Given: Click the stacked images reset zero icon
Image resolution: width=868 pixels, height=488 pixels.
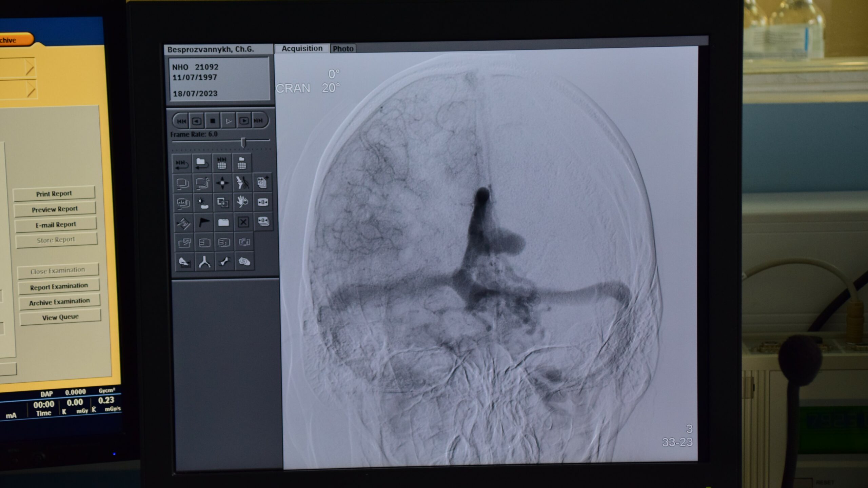Looking at the screenshot, I should (x=263, y=222).
